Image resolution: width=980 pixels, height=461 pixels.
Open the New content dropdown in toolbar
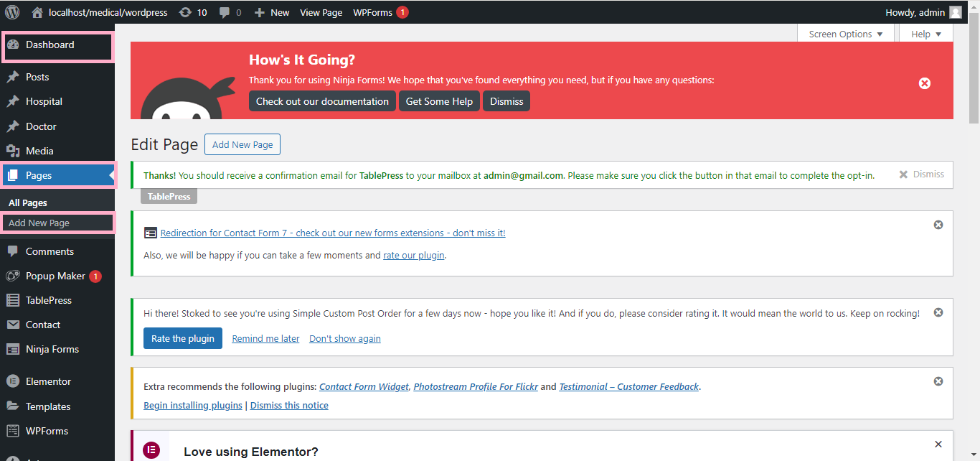272,12
